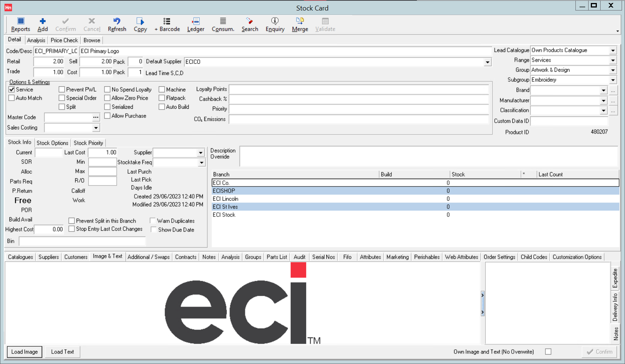The width and height of the screenshot is (625, 364).
Task: Open the Master Code lookup ellipsis button
Action: coord(96,117)
